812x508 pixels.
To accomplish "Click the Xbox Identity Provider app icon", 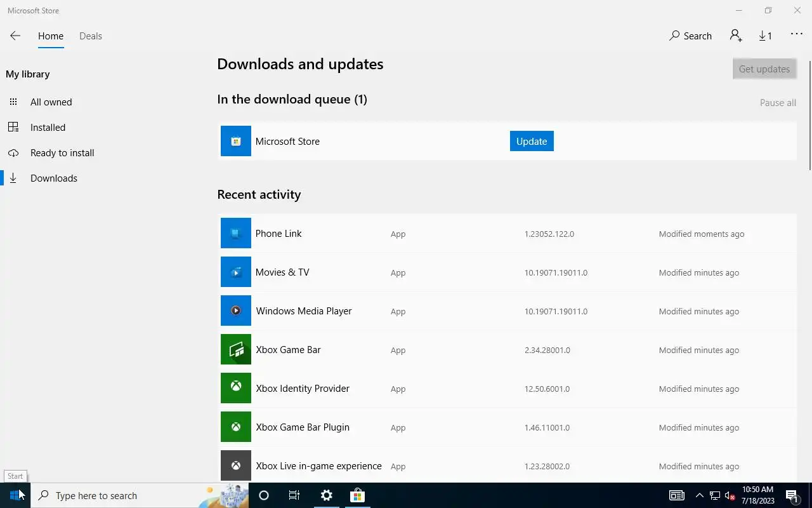I will (236, 388).
